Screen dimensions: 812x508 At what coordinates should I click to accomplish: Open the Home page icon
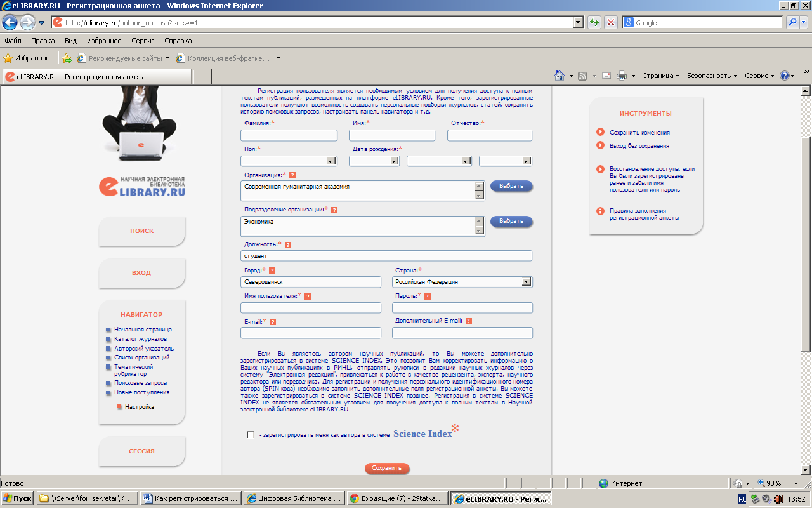click(x=560, y=76)
